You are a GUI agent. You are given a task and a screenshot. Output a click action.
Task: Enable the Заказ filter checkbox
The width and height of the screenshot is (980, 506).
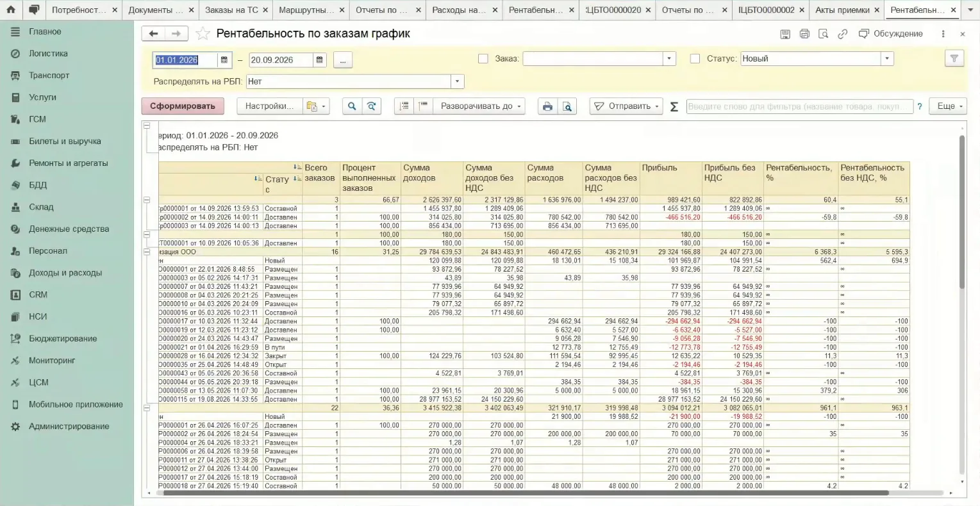pyautogui.click(x=483, y=59)
